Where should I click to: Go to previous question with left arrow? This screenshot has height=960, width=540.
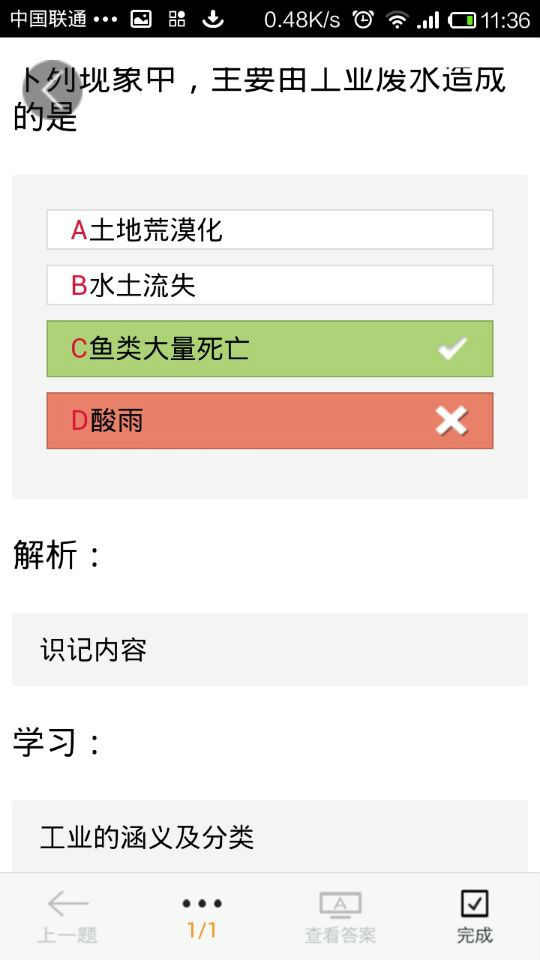point(68,904)
